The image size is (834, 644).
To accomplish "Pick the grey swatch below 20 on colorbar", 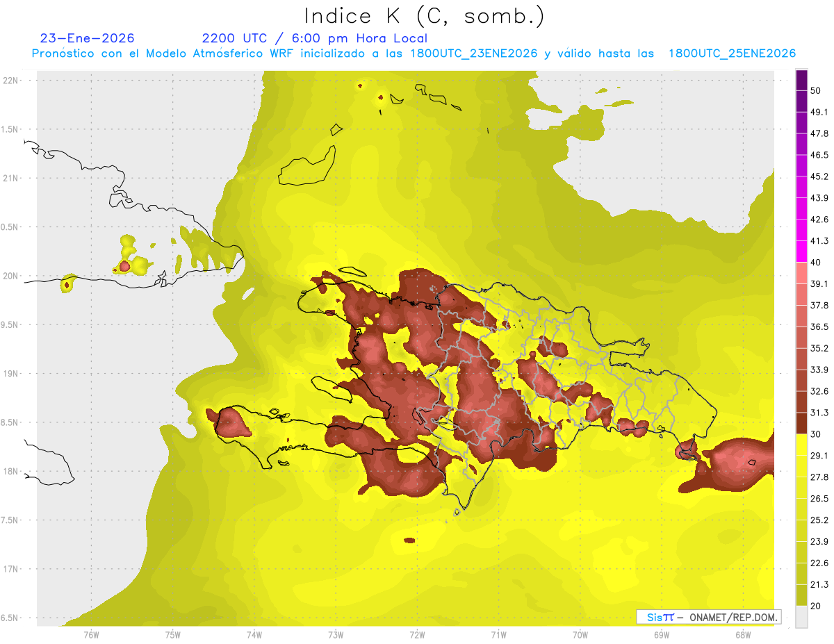I will click(801, 617).
